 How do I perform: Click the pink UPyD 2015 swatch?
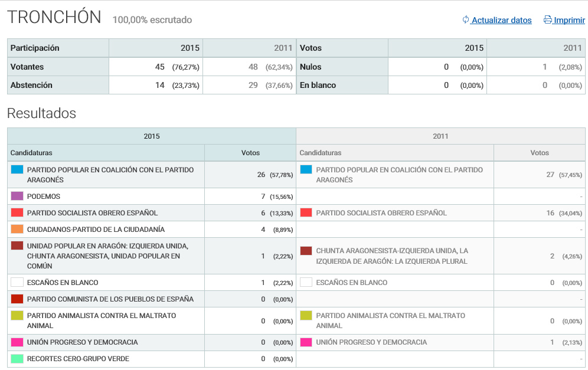pyautogui.click(x=17, y=342)
